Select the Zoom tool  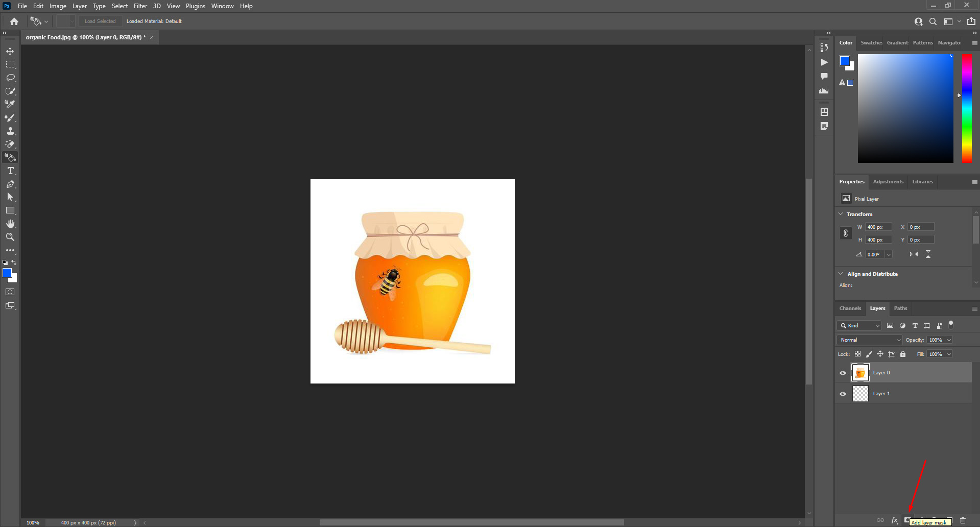10,237
